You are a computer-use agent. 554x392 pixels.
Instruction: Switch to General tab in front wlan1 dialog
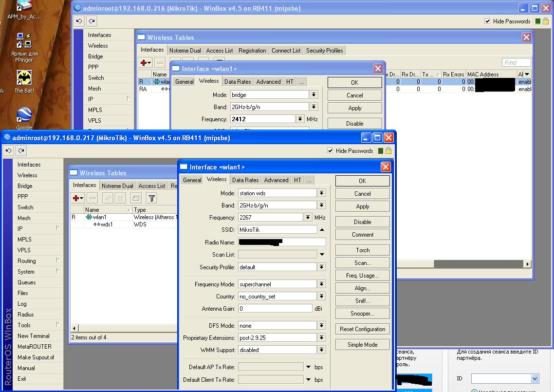[192, 180]
